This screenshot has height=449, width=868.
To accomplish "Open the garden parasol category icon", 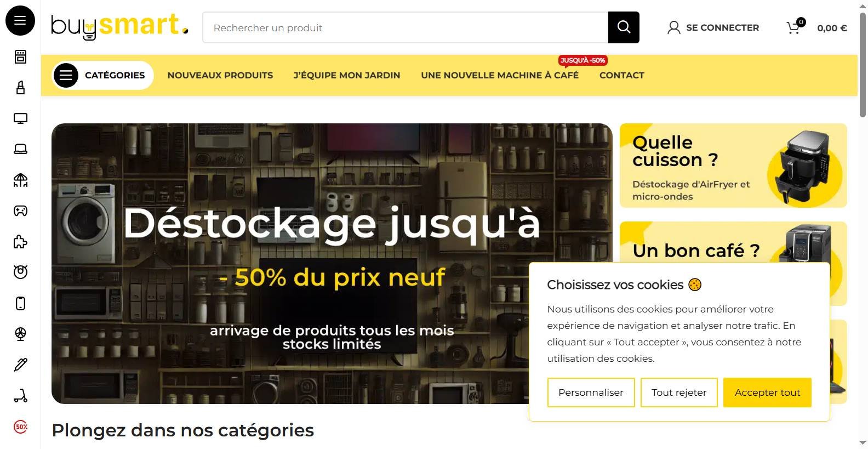I will [x=20, y=180].
